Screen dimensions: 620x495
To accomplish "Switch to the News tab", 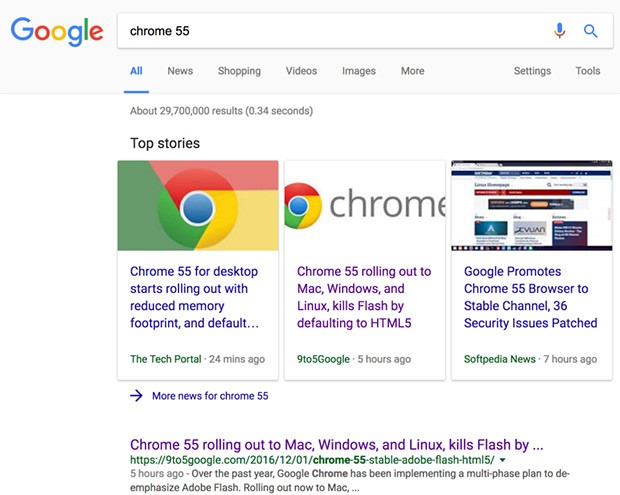I will pyautogui.click(x=180, y=71).
